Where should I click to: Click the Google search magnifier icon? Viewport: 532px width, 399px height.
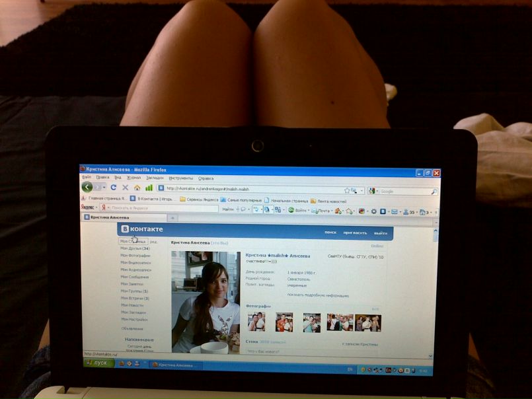(434, 192)
